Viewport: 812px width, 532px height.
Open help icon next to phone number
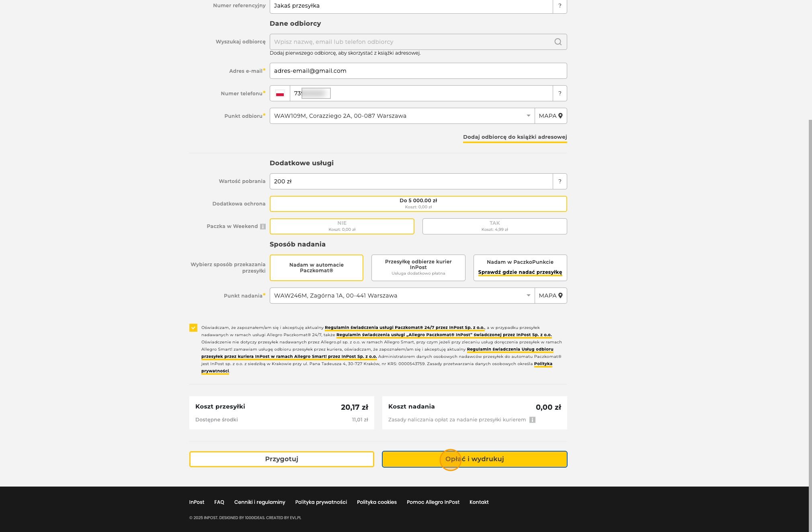560,93
